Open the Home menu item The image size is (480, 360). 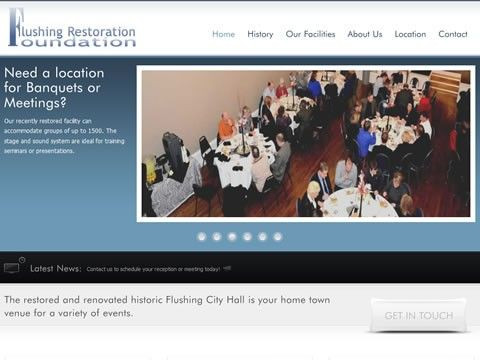pyautogui.click(x=224, y=34)
